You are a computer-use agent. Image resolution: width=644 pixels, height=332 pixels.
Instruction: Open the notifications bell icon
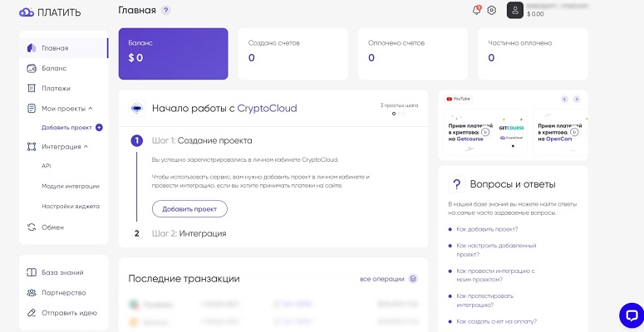point(476,10)
